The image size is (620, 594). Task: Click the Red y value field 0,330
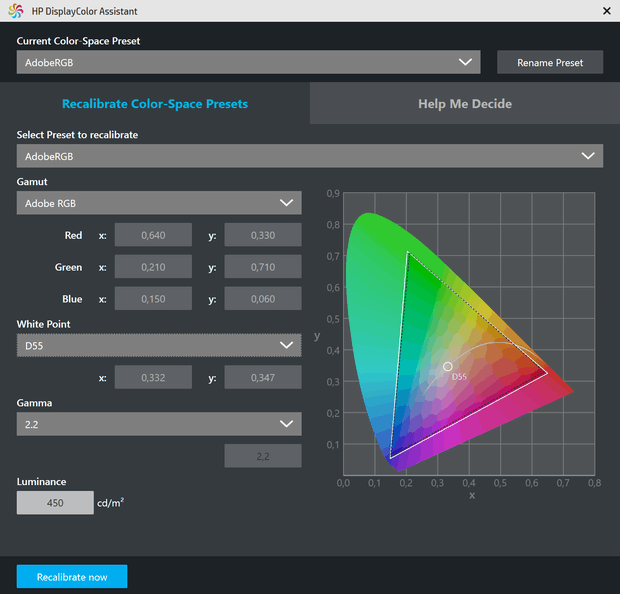[x=263, y=235]
